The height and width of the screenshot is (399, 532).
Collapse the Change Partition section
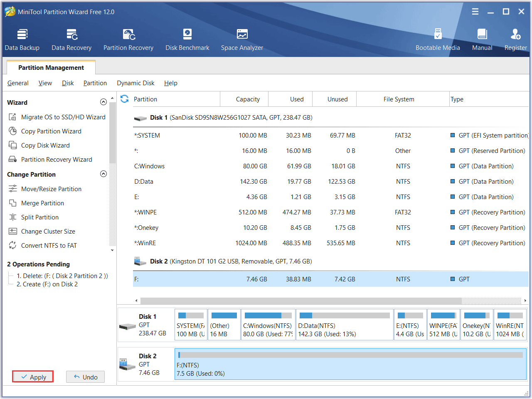(x=103, y=174)
